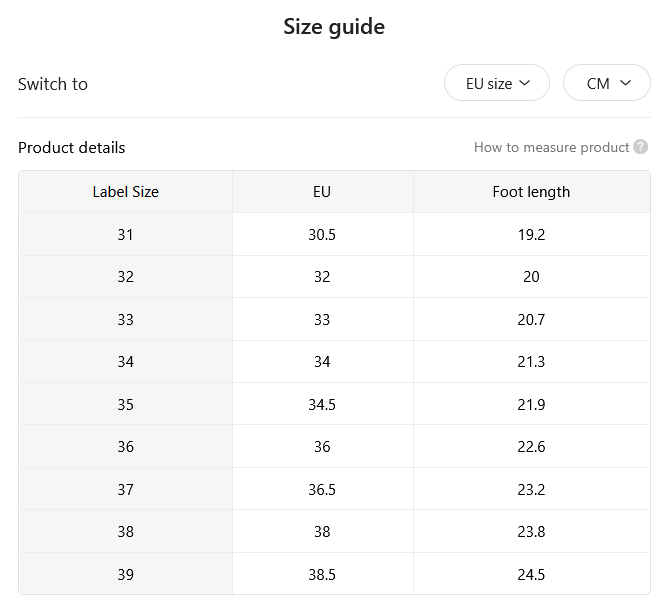Select label size 39 cell
The height and width of the screenshot is (607, 656).
point(126,574)
